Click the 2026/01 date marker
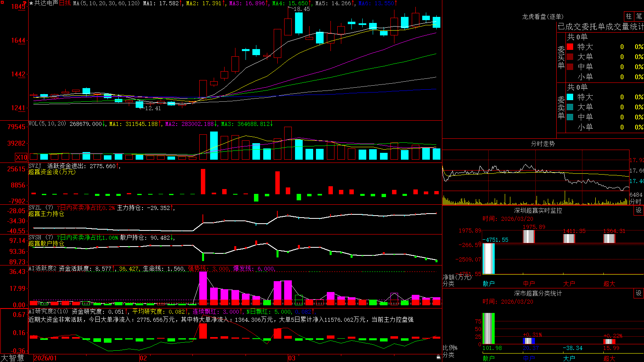Viewport: 644px width, 362px height. tap(45, 358)
